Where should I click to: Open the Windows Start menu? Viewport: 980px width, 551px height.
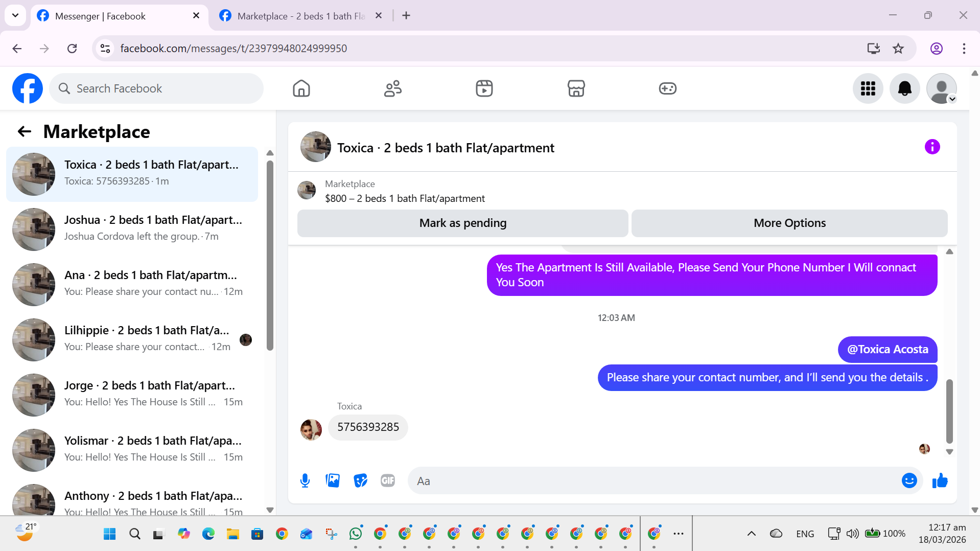click(109, 534)
